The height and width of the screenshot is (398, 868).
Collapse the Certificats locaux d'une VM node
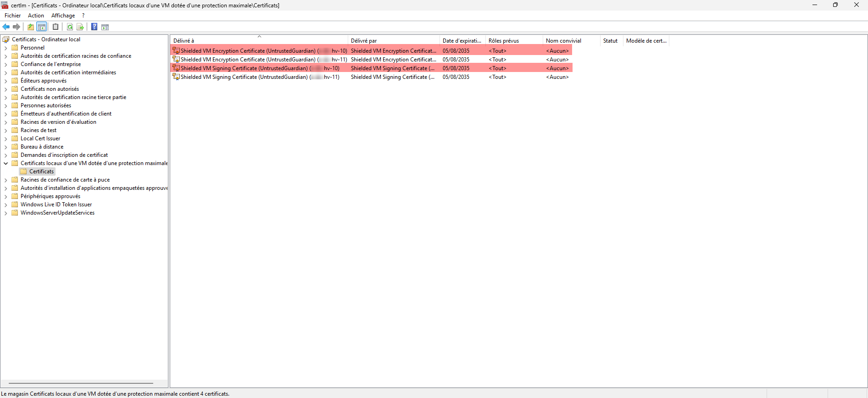point(6,163)
